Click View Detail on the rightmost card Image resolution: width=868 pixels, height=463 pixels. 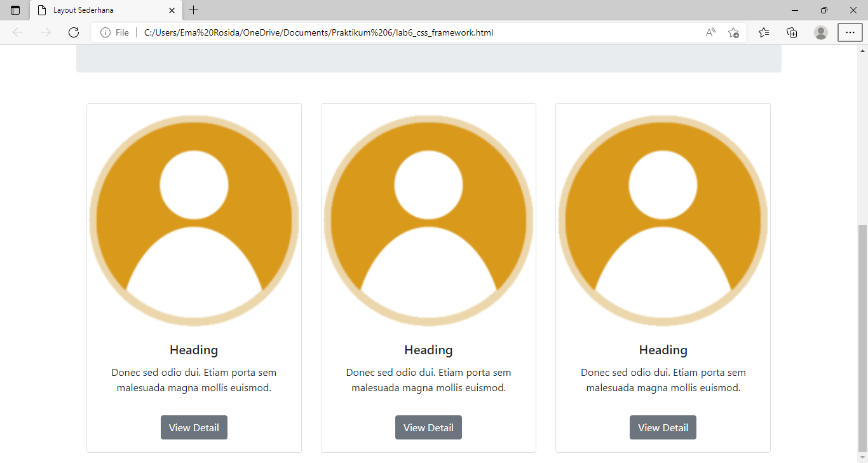pyautogui.click(x=663, y=427)
